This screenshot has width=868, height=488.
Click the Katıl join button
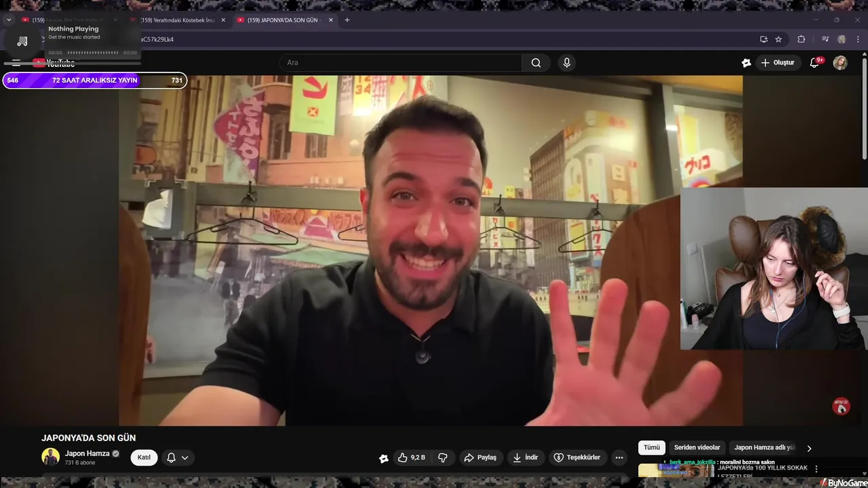click(144, 457)
